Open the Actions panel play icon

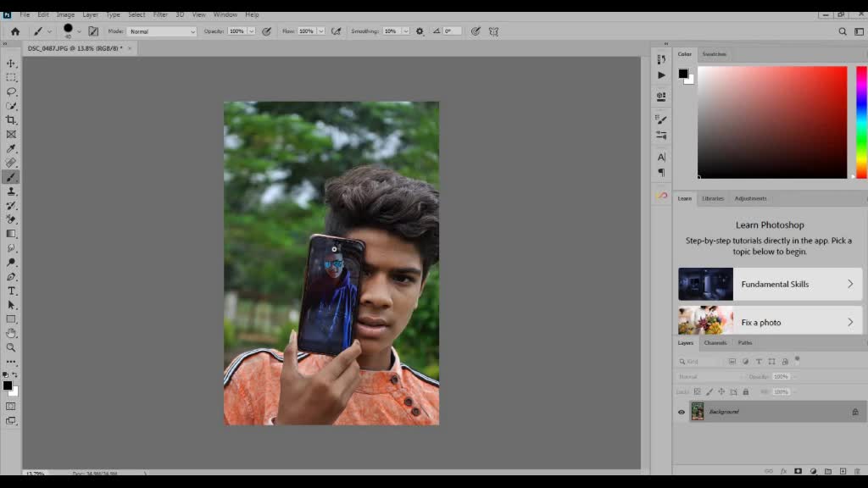tap(661, 75)
